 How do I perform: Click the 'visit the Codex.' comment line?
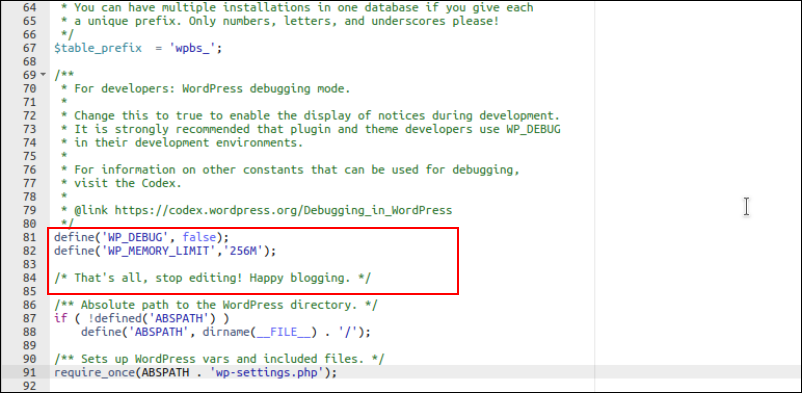[122, 183]
